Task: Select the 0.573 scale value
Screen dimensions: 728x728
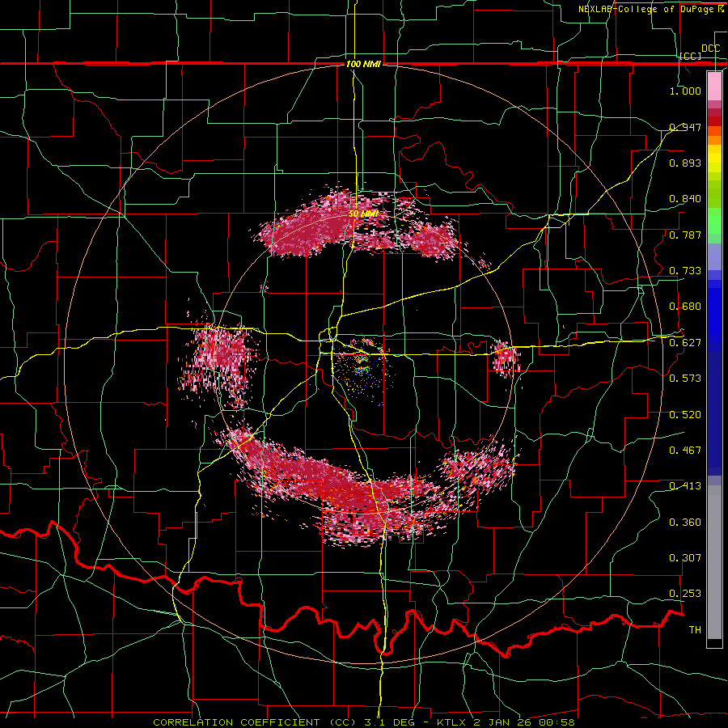Action: [685, 379]
